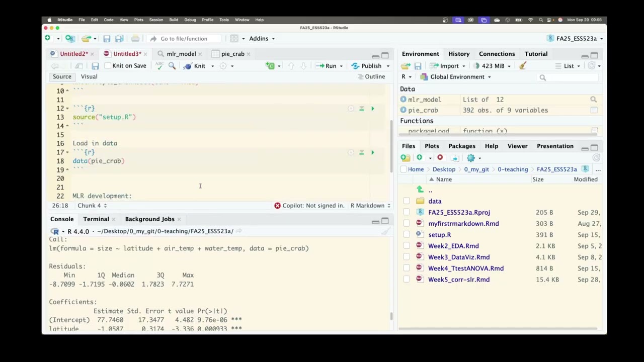The image size is (644, 362).
Task: Save workspace icon in Environment pane
Action: point(418,66)
